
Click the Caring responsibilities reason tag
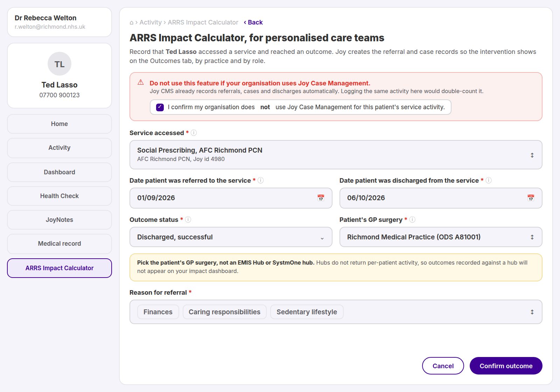(224, 312)
